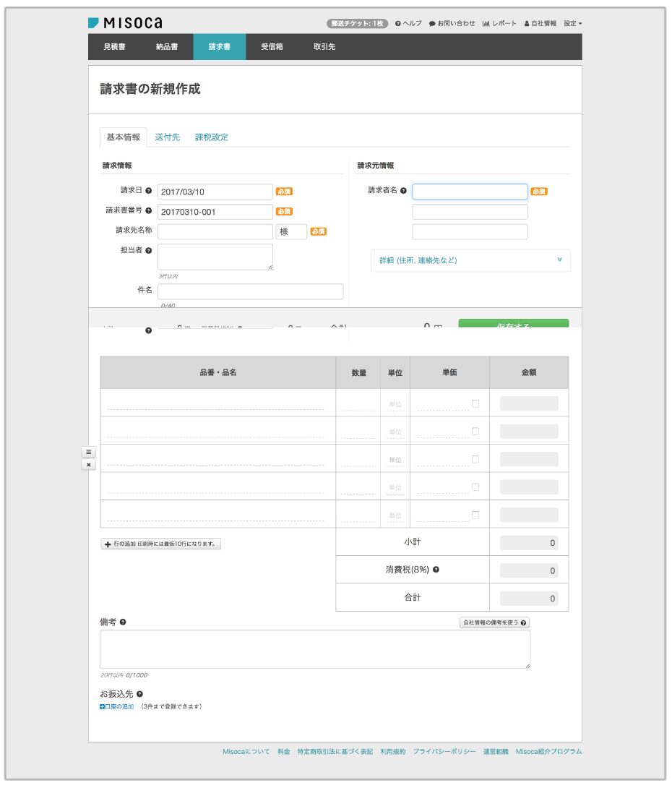Image resolution: width=672 pixels, height=788 pixels.
Task: Click help icon next to 備考
Action: click(123, 622)
